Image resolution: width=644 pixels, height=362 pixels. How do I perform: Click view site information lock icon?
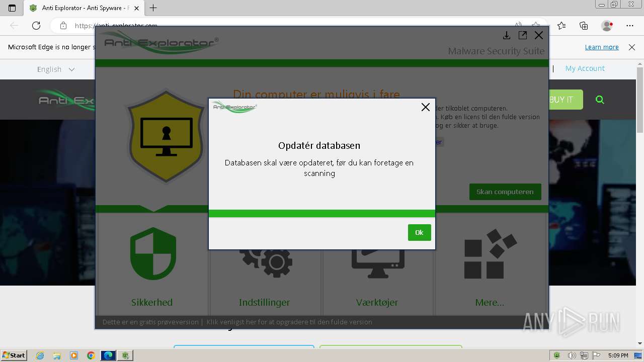coord(63,26)
